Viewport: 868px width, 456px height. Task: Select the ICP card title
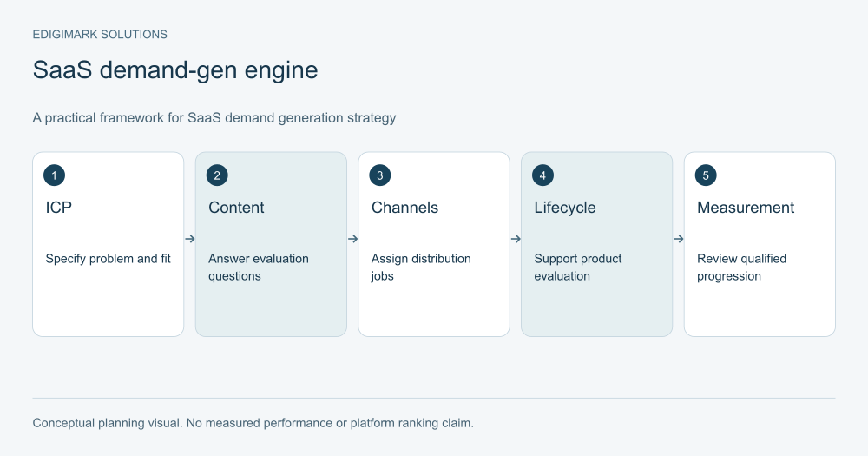coord(59,208)
